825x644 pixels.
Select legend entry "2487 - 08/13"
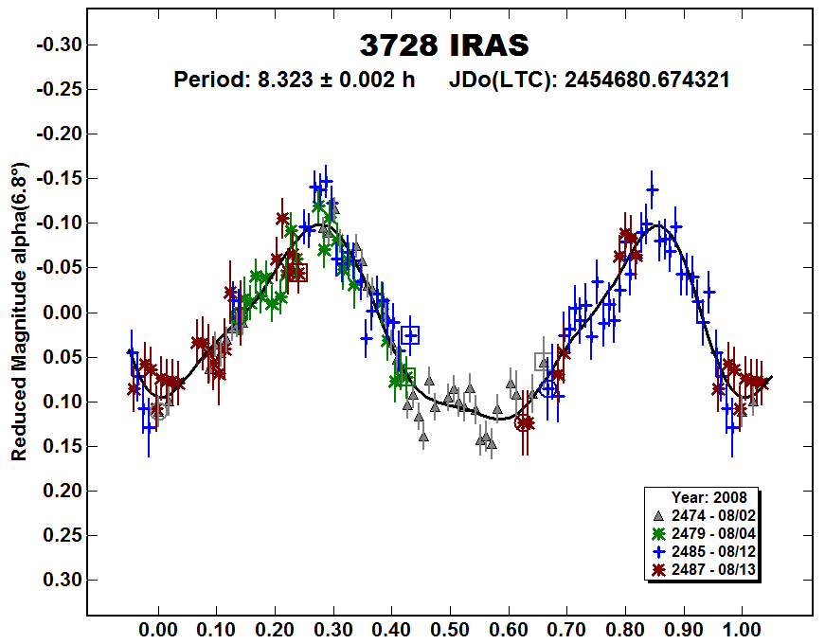click(x=713, y=569)
